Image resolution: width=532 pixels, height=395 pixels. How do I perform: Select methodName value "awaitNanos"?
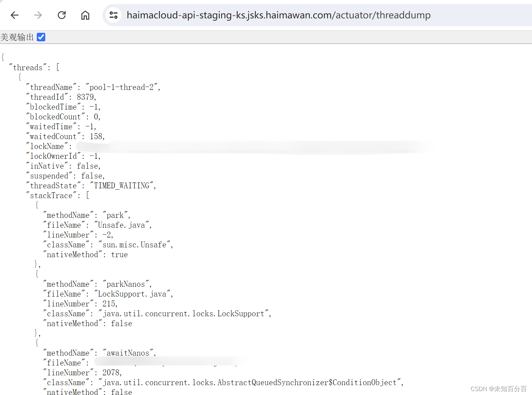click(128, 353)
